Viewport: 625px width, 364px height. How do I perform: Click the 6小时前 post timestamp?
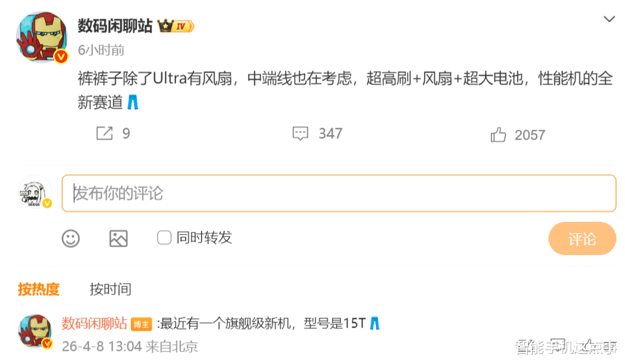click(x=101, y=50)
